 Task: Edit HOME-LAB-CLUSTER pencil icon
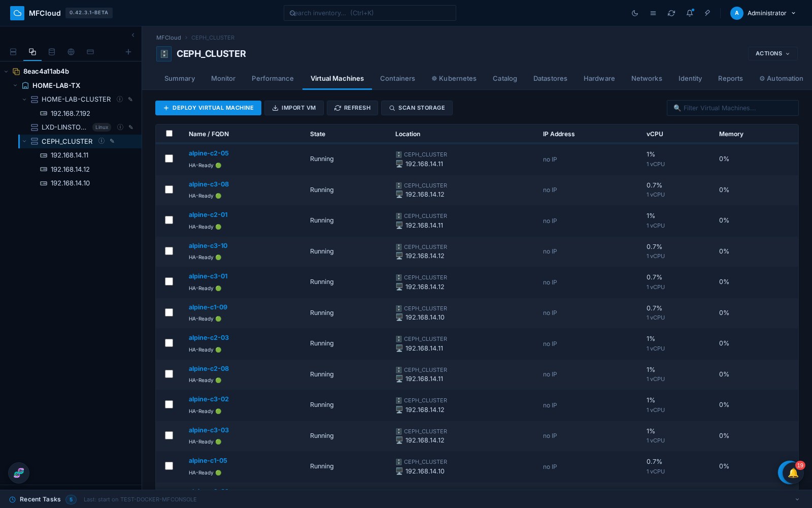[x=130, y=99]
